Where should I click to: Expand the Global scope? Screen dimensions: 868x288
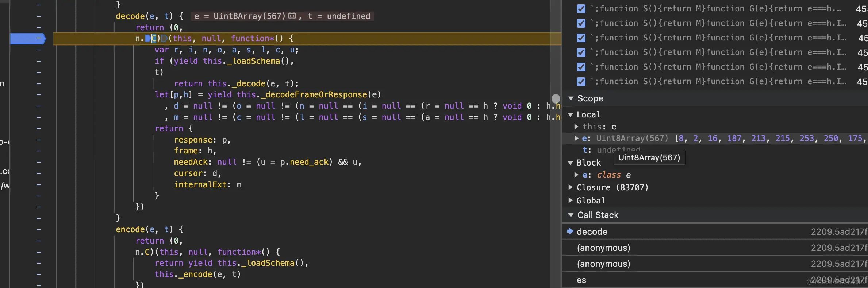pos(571,200)
